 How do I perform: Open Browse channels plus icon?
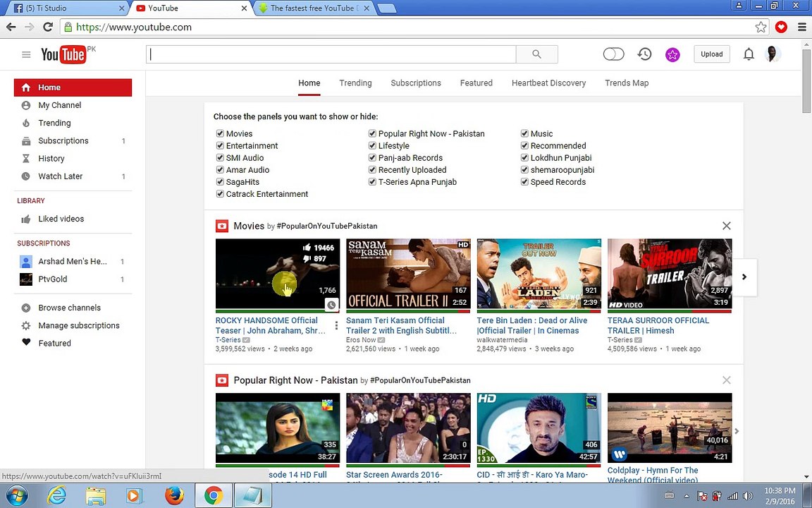[26, 308]
